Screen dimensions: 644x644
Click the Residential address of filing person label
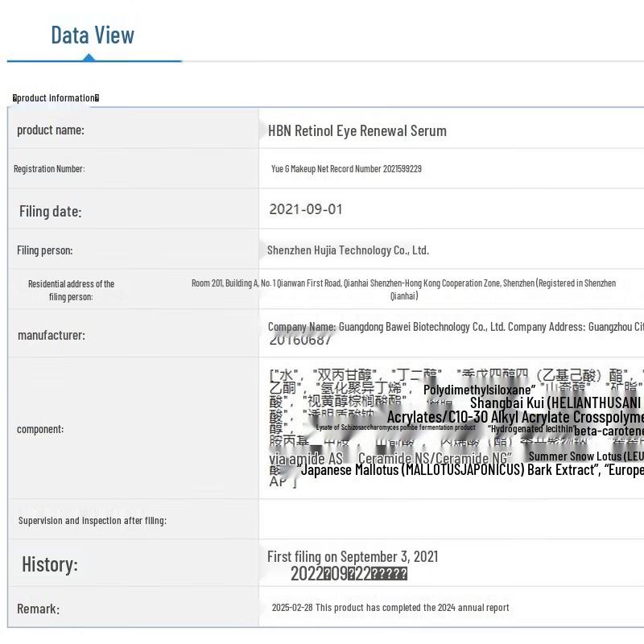click(71, 290)
